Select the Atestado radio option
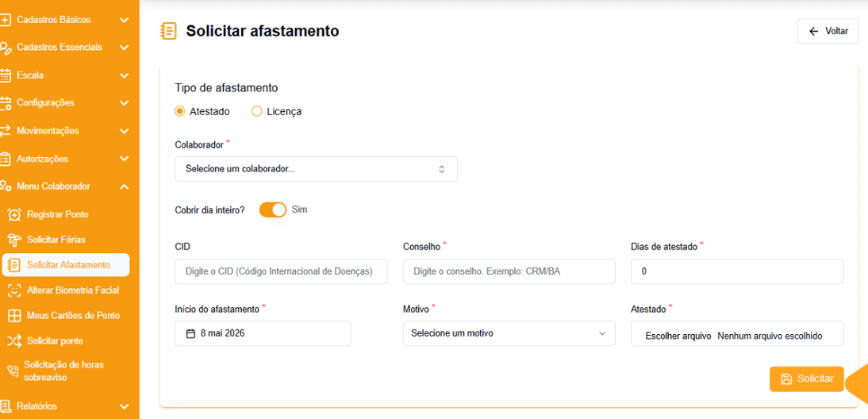Viewport: 868px width, 419px height. 179,111
